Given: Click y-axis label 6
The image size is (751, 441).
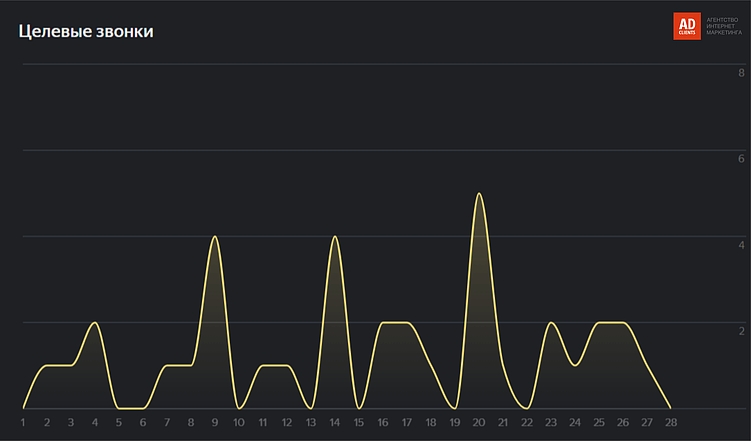Looking at the screenshot, I should tap(741, 159).
